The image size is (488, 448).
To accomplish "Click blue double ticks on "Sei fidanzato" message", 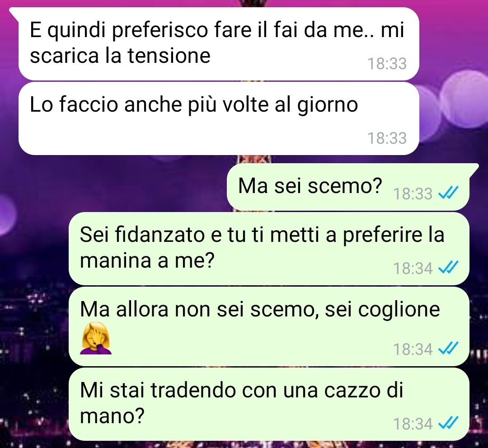I will [x=448, y=268].
